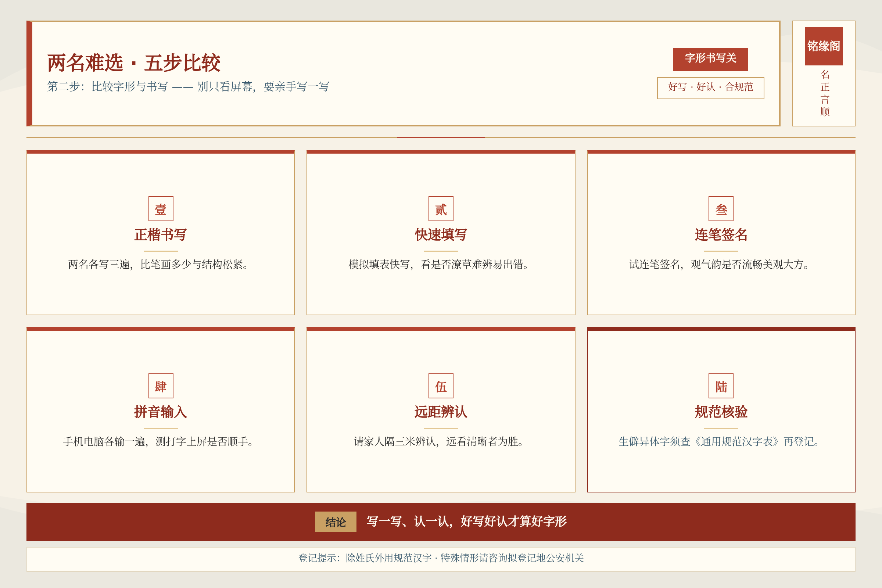Click the 字形书写关 red tag
Image resolution: width=882 pixels, height=588 pixels.
click(710, 59)
